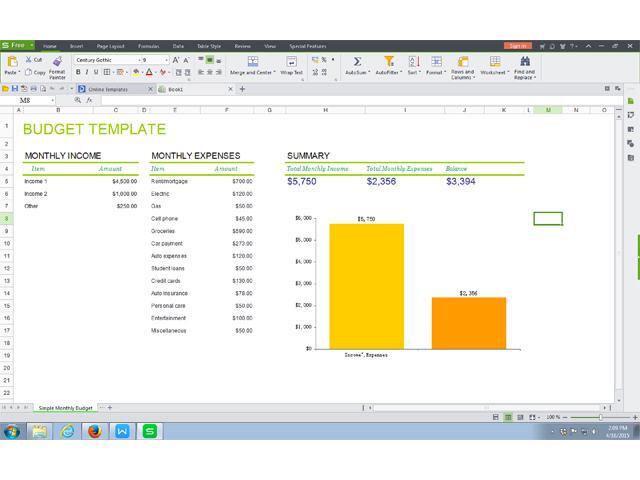Click the AutoSum sigma icon

(357, 62)
